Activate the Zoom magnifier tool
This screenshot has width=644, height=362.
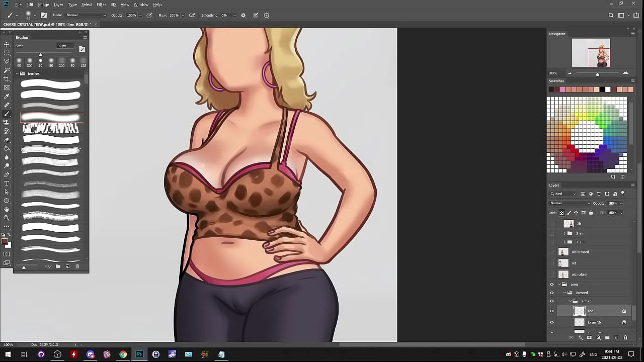pos(7,218)
